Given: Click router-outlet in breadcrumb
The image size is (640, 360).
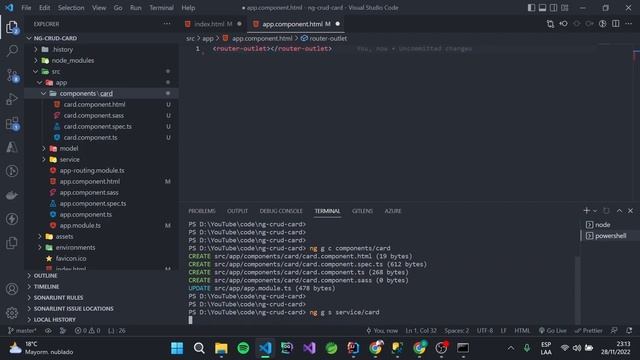Looking at the screenshot, I should click(328, 38).
